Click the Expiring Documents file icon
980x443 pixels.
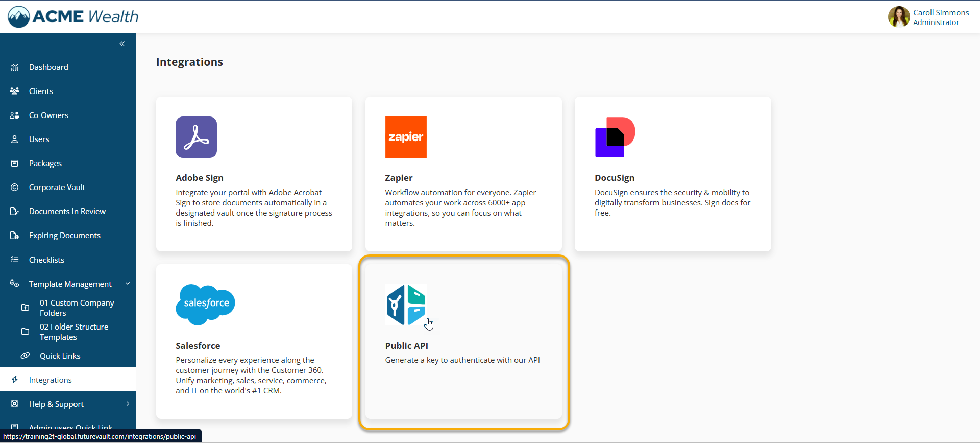point(15,236)
